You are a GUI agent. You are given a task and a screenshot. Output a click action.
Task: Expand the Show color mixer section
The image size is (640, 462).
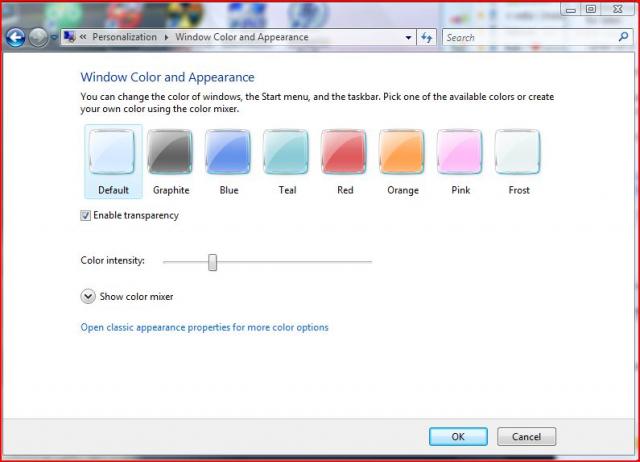pyautogui.click(x=88, y=296)
